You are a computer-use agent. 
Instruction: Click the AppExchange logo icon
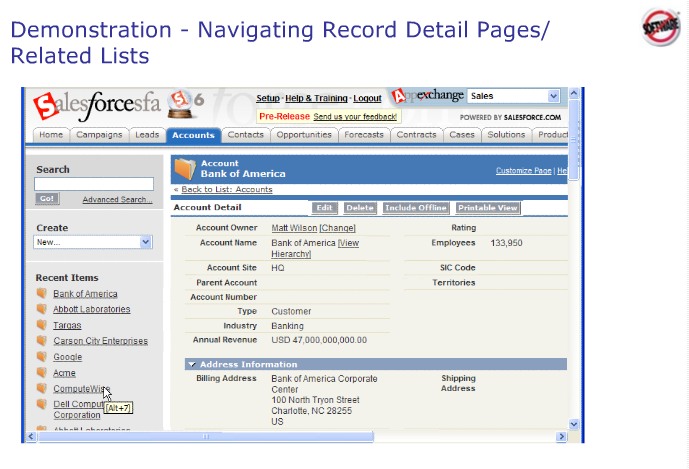400,96
